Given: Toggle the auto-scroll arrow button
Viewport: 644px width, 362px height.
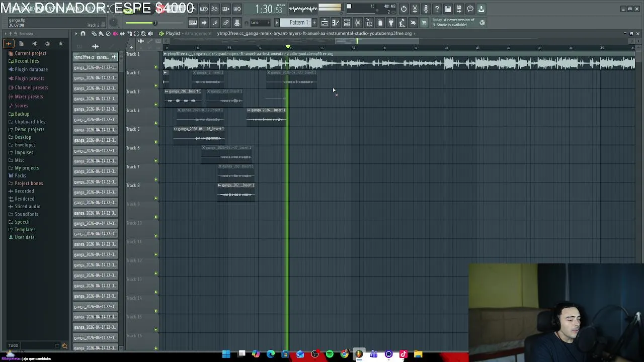Looking at the screenshot, I should (204, 23).
